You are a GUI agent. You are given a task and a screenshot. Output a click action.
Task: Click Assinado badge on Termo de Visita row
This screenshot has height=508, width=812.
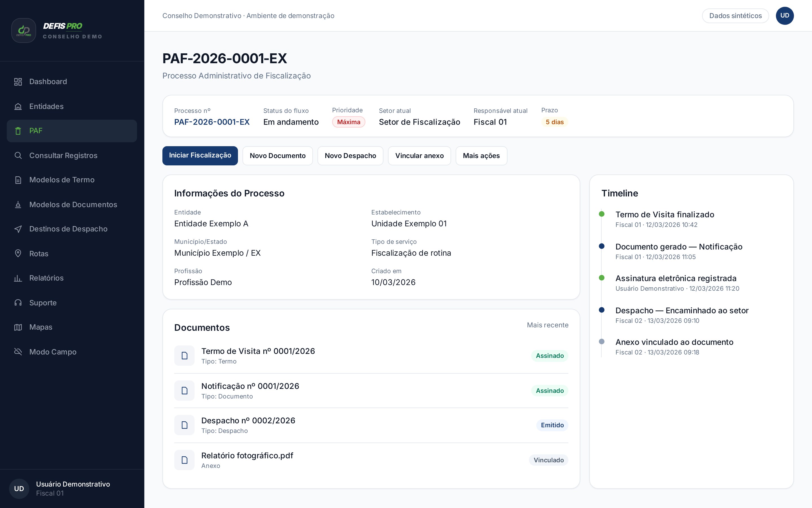point(550,356)
